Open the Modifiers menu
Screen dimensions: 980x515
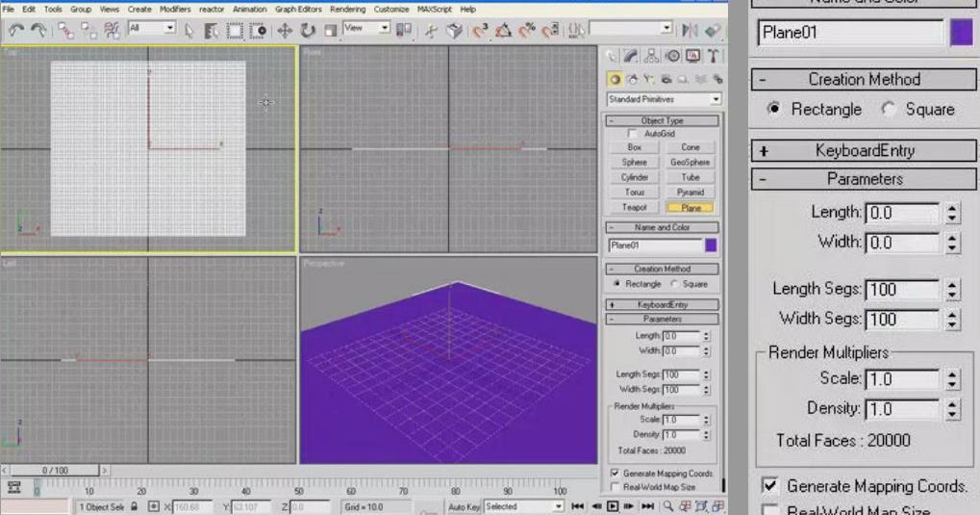click(x=175, y=10)
